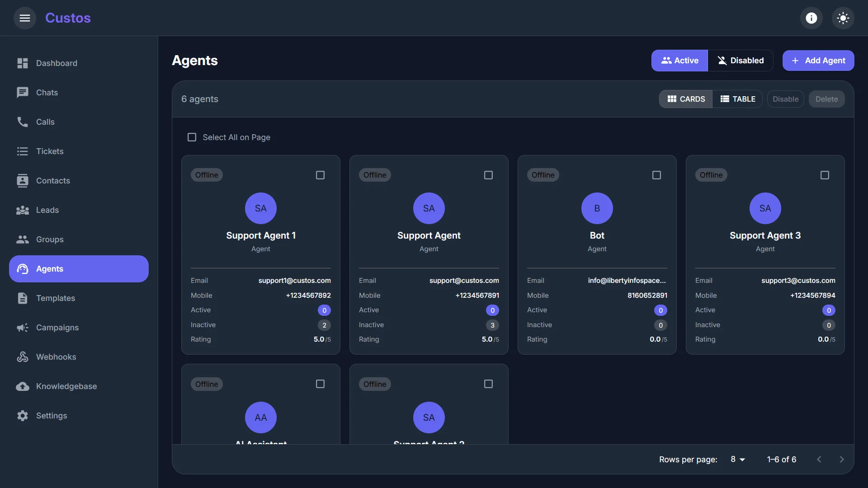Select the Agents sidebar item
868x488 pixels.
[x=79, y=269]
